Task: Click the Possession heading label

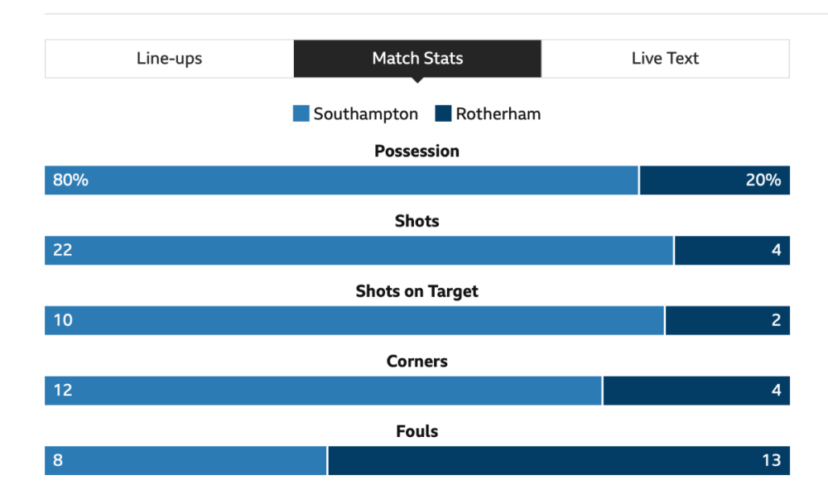Action: 416,151
